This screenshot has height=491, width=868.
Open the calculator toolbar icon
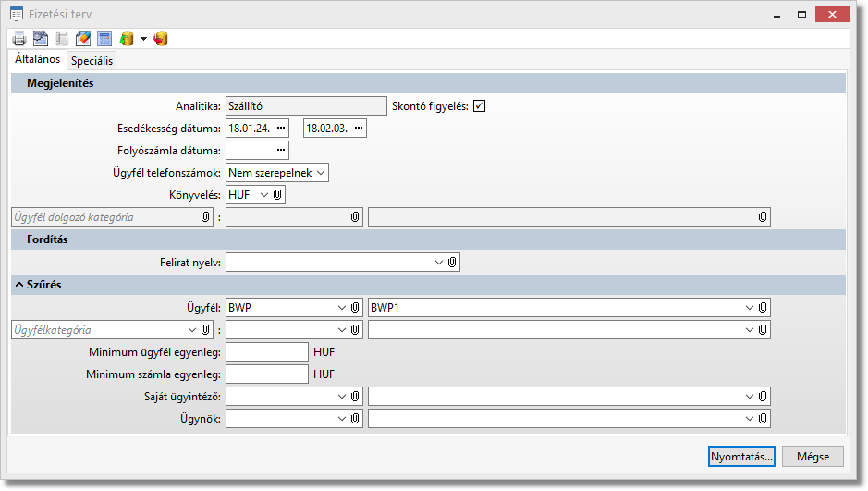point(104,39)
